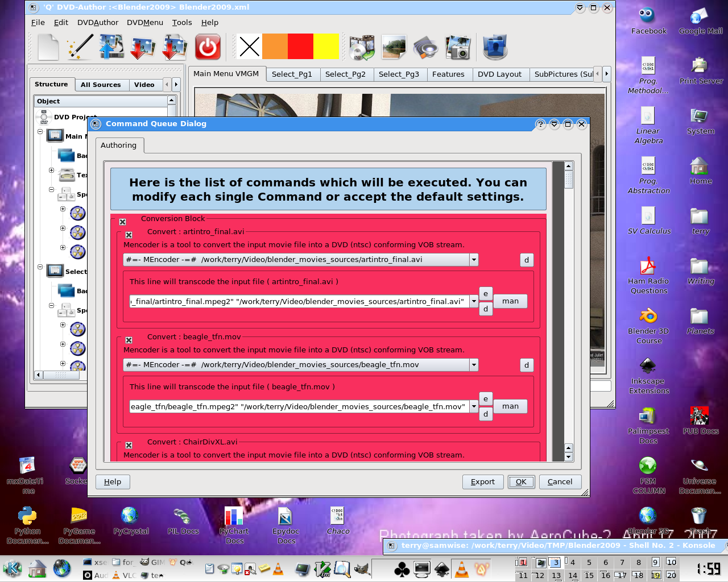The height and width of the screenshot is (582, 728).
Task: Switch to the All Sources tab
Action: pyautogui.click(x=101, y=85)
